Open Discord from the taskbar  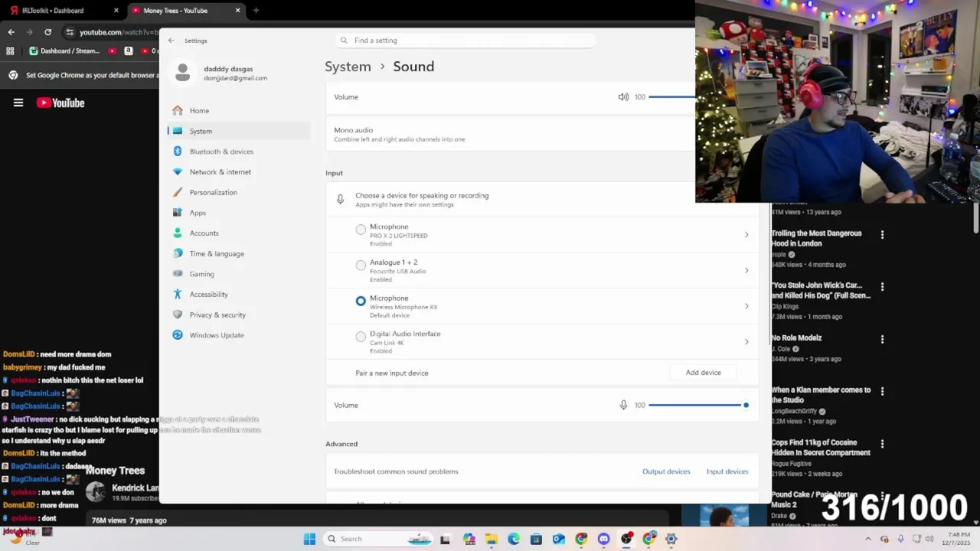coord(604,539)
